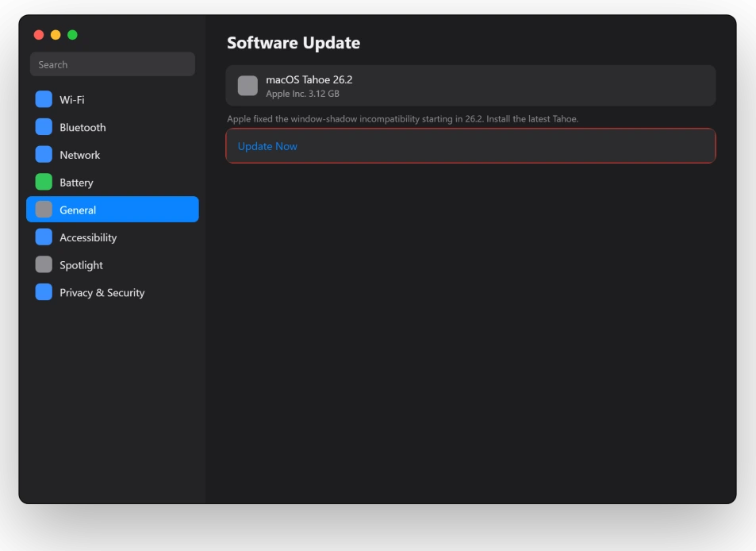Click the green Battery sidebar icon

(44, 182)
